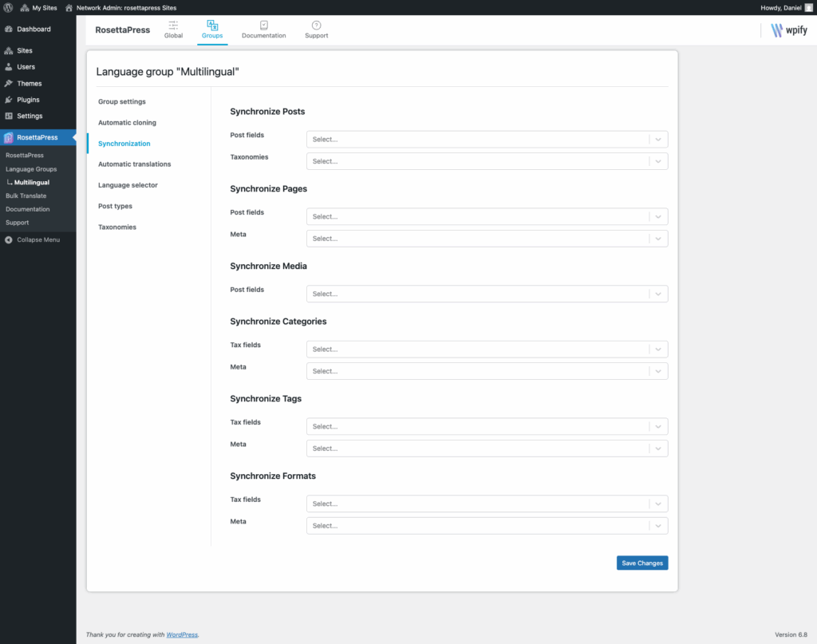Viewport: 817px width, 644px height.
Task: Open Synchronize Media Post fields dropdown
Action: click(479, 294)
